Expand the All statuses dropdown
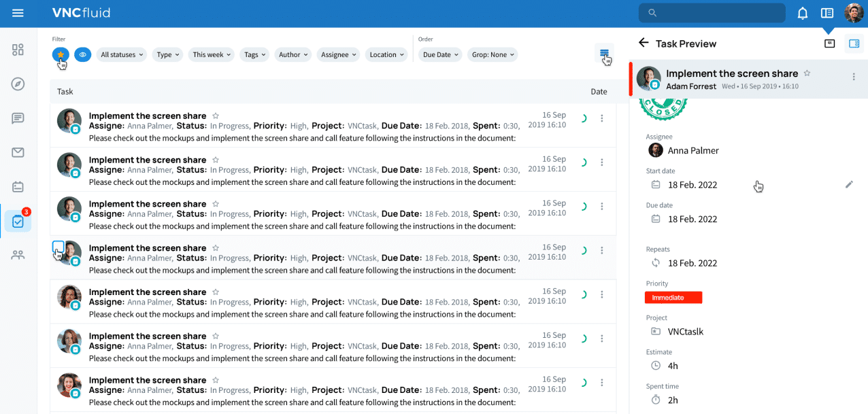 122,54
